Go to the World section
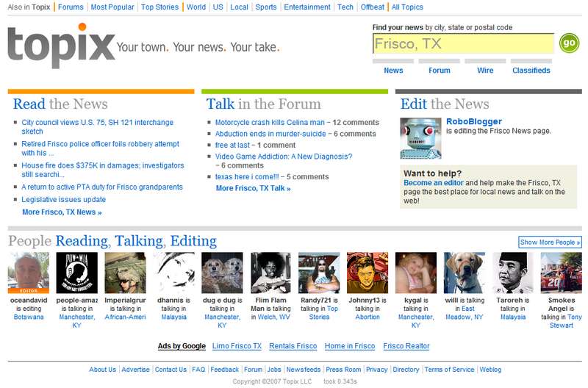The height and width of the screenshot is (388, 588). click(196, 7)
